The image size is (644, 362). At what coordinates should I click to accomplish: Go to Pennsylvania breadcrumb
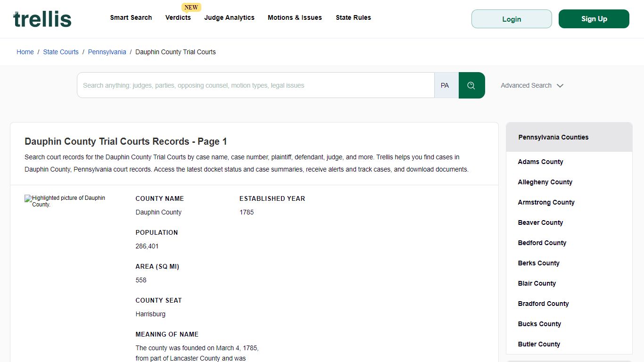point(107,52)
